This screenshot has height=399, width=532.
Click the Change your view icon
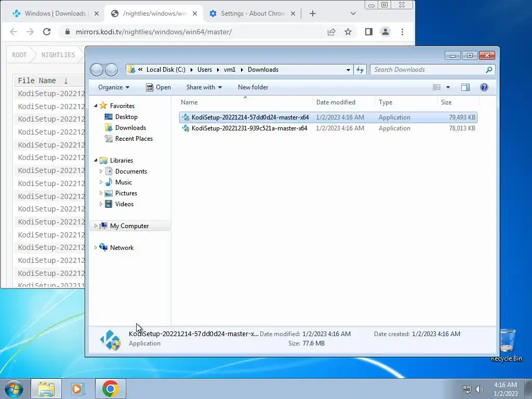tap(436, 87)
